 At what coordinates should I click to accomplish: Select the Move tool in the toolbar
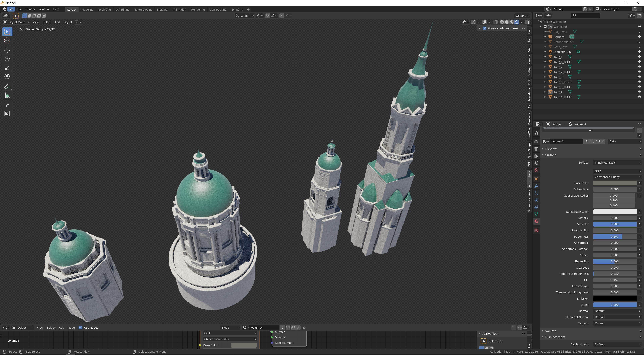[7, 50]
